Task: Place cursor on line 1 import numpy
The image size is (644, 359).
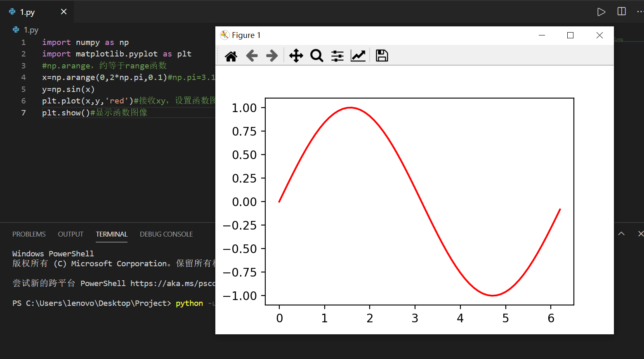Action: click(x=85, y=42)
